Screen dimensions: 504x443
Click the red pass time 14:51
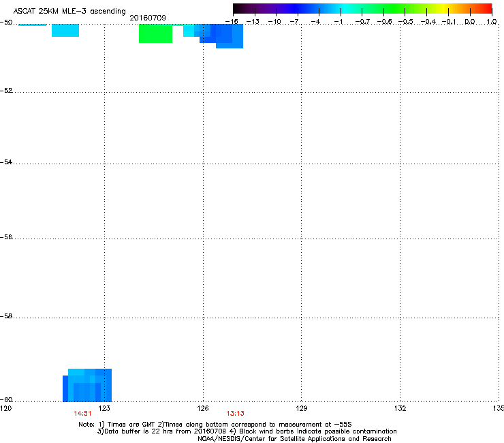(82, 414)
